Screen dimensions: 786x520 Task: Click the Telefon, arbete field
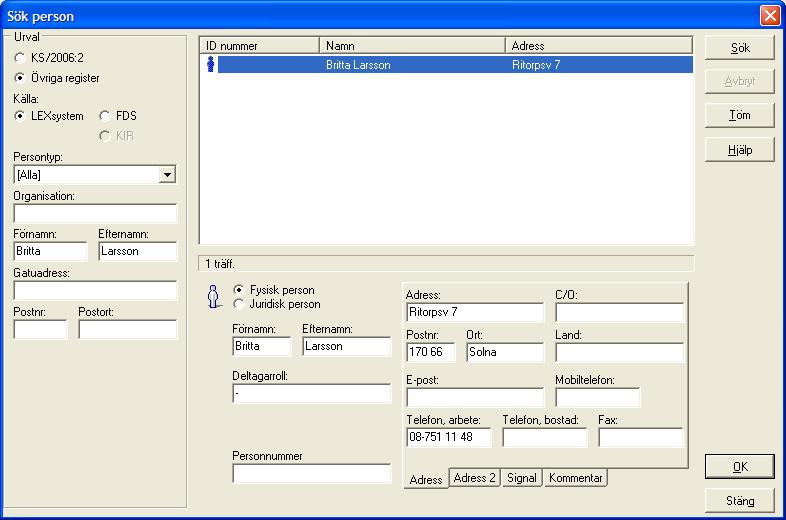pos(449,437)
